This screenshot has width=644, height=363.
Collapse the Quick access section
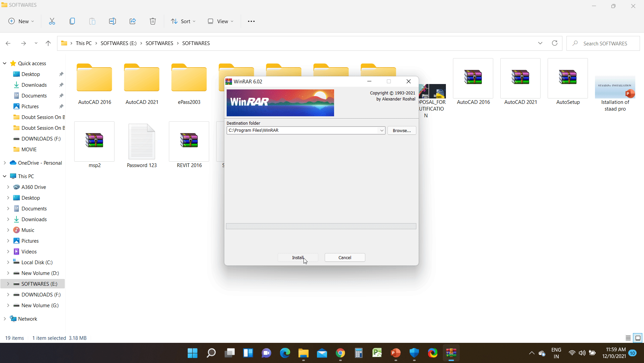(5, 63)
